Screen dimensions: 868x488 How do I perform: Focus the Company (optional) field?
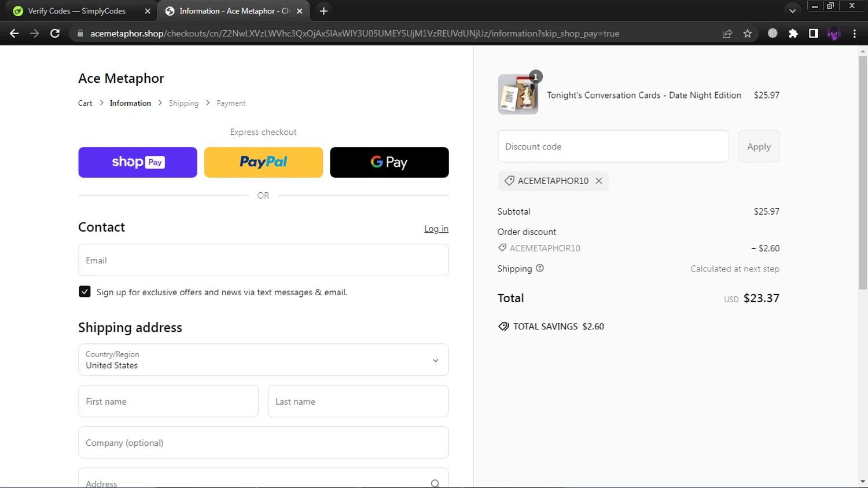263,442
